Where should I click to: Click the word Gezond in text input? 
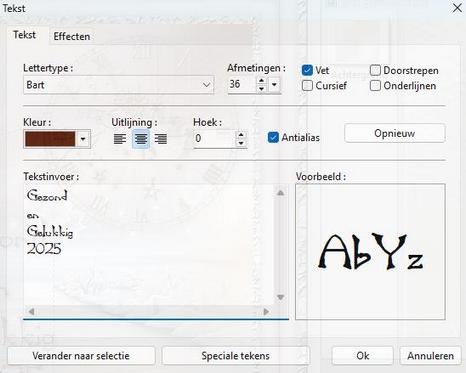(47, 195)
